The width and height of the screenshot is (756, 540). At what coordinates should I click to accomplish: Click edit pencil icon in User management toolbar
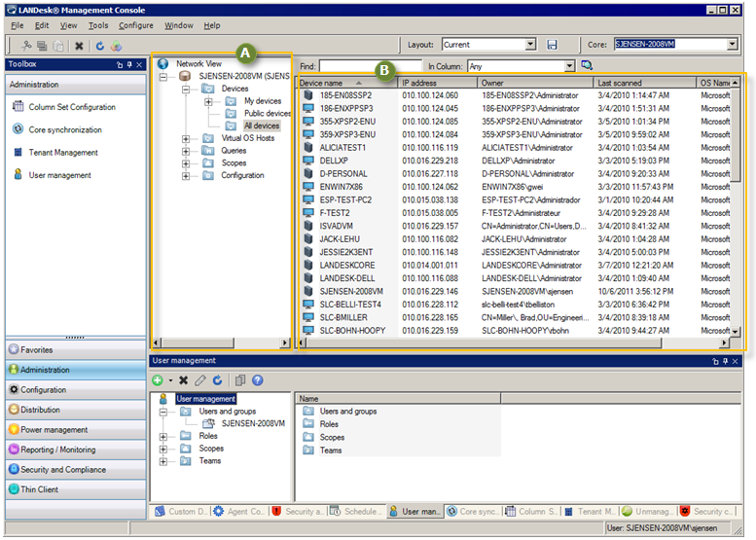(x=200, y=380)
